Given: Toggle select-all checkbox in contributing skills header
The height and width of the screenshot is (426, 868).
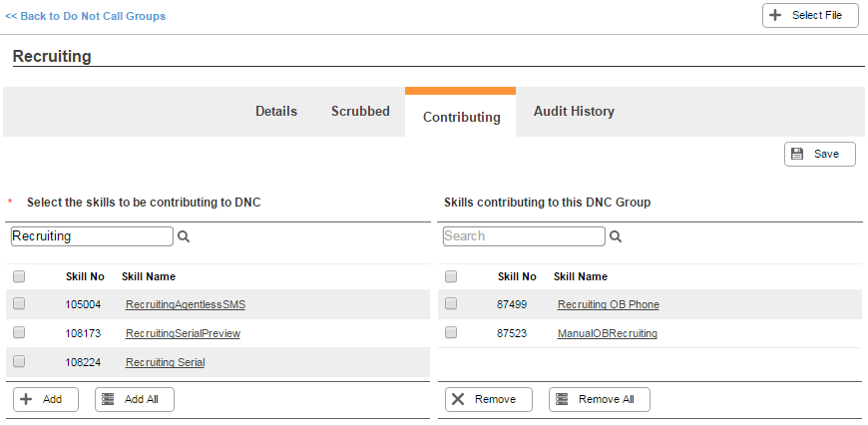Looking at the screenshot, I should coord(451,276).
